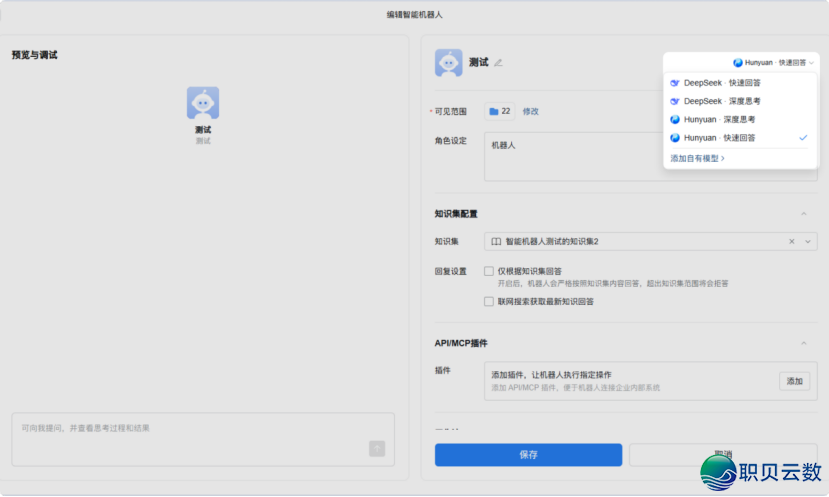Select Hunyuan · 快速回答 model

[x=740, y=138]
